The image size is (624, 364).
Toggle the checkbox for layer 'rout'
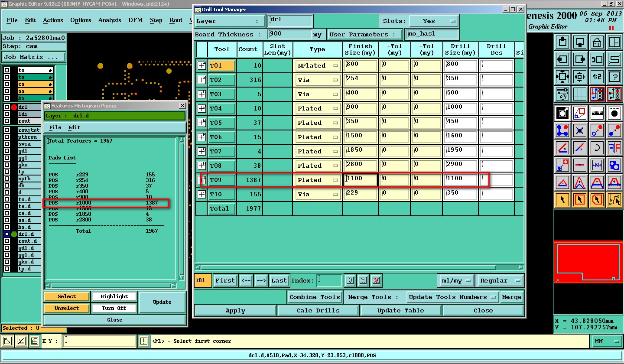click(x=6, y=121)
